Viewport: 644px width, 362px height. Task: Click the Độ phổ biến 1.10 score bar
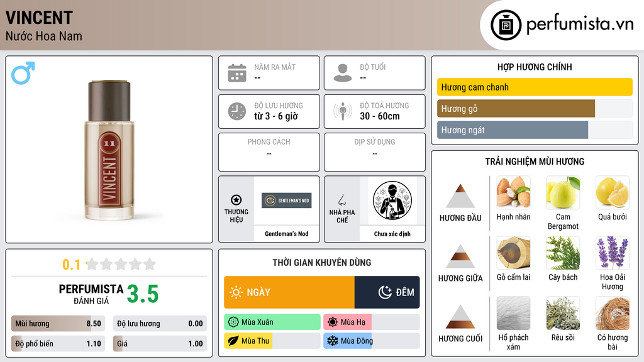(58, 344)
